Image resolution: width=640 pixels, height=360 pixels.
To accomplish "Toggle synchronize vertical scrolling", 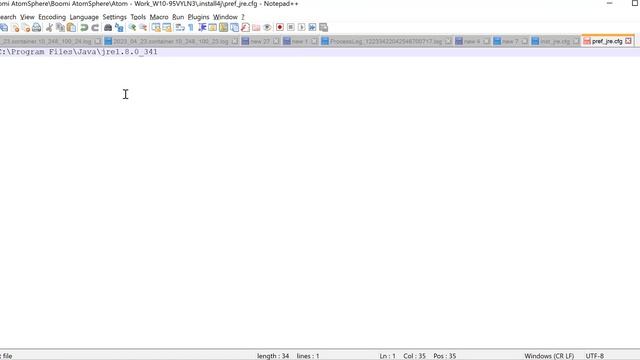I will (156, 27).
